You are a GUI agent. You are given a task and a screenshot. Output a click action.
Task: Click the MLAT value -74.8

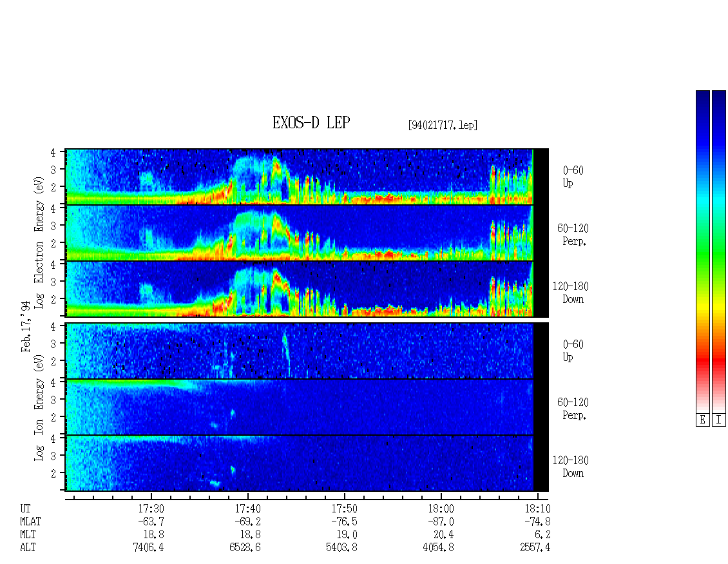click(x=537, y=521)
